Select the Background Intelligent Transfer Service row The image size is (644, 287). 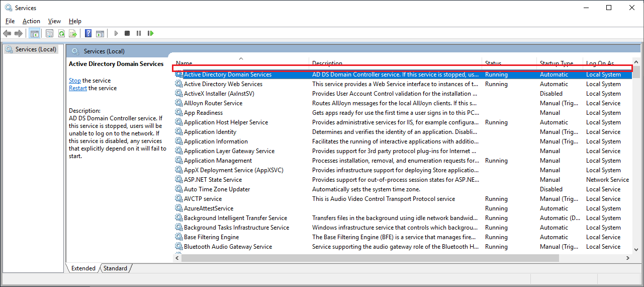click(x=403, y=218)
